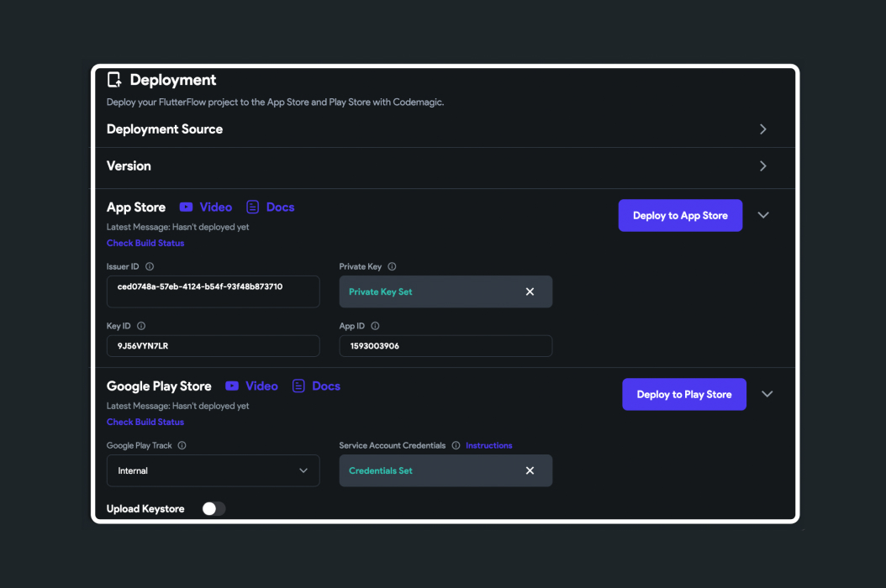Show info for Private Key
Image resolution: width=886 pixels, height=588 pixels.
click(393, 266)
